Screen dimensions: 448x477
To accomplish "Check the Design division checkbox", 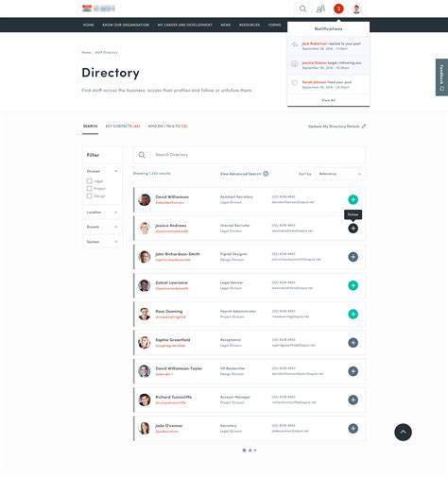I will (89, 196).
